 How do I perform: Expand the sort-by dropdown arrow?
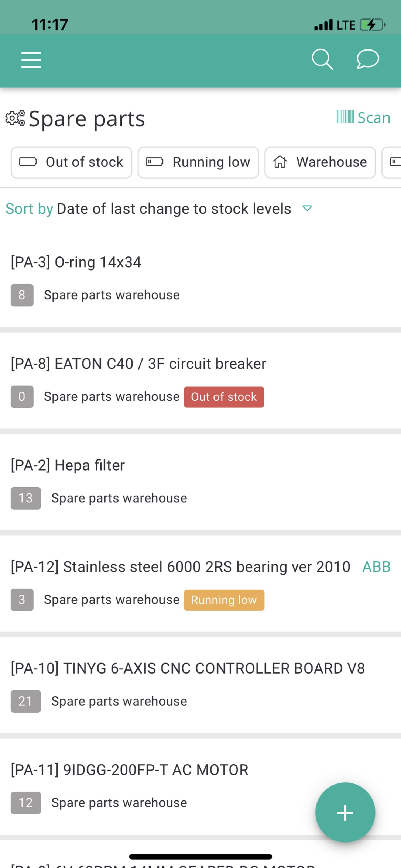(307, 208)
